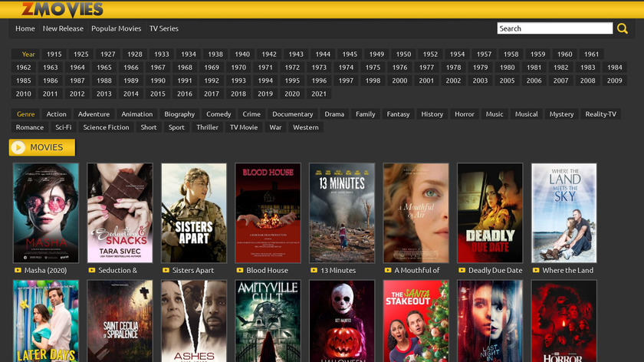The height and width of the screenshot is (362, 644).
Task: Open the Western genre
Action: pyautogui.click(x=306, y=127)
